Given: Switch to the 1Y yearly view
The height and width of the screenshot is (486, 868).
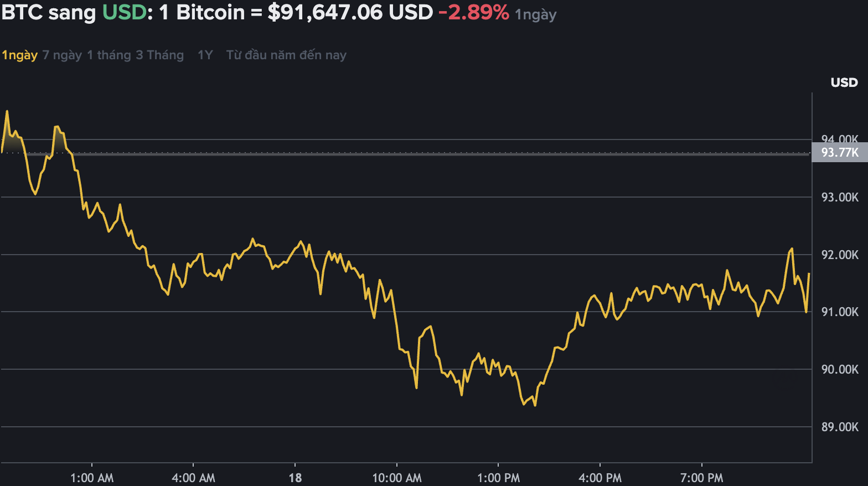Looking at the screenshot, I should 204,55.
